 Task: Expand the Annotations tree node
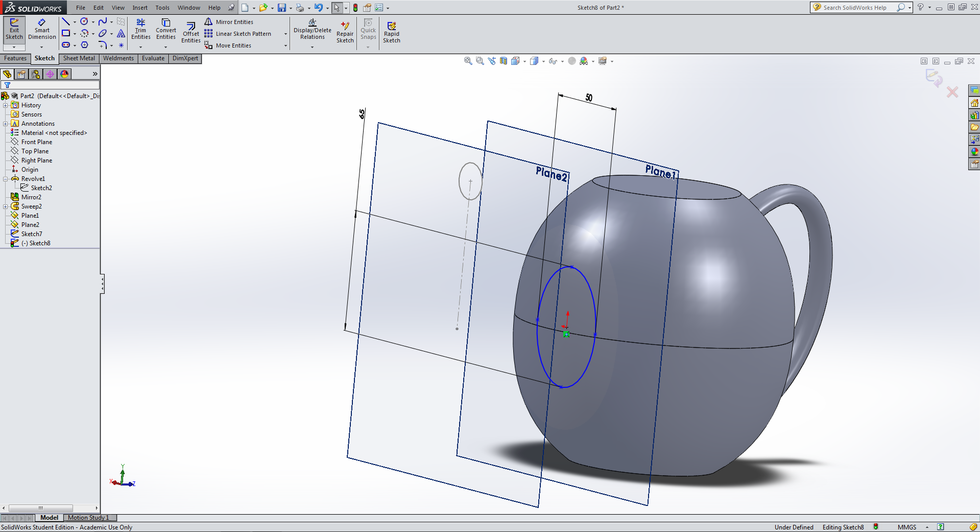pyautogui.click(x=6, y=124)
